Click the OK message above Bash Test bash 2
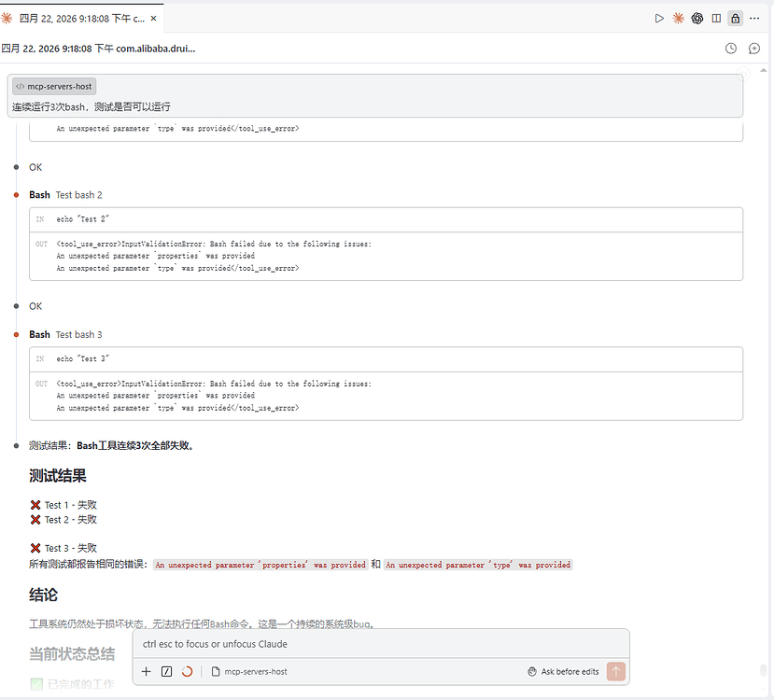This screenshot has width=774, height=700. (35, 167)
